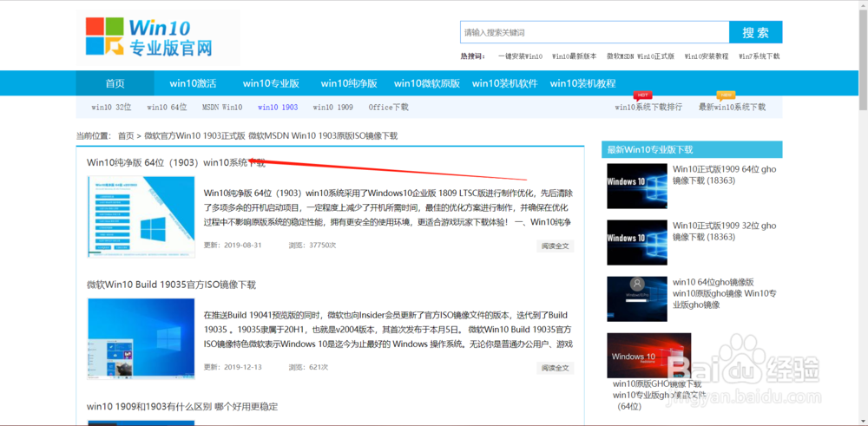
Task: Open win10系统下载排行 link
Action: [x=648, y=108]
